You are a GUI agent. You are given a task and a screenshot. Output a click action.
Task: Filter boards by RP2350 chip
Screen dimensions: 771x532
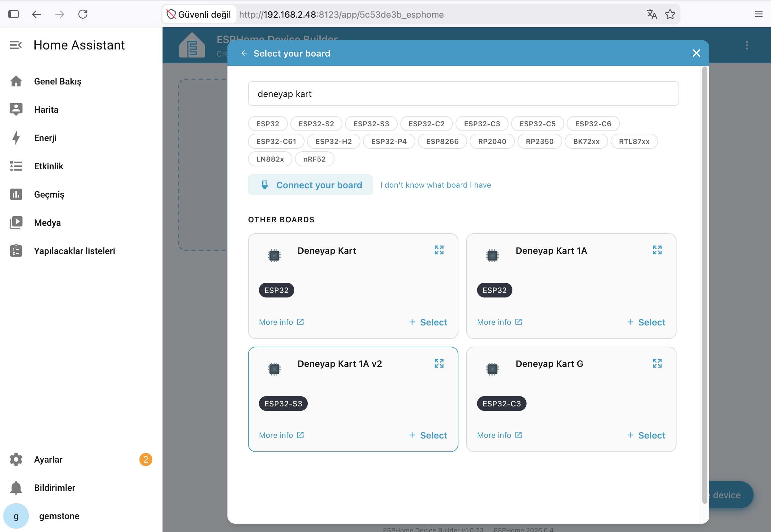click(x=540, y=141)
